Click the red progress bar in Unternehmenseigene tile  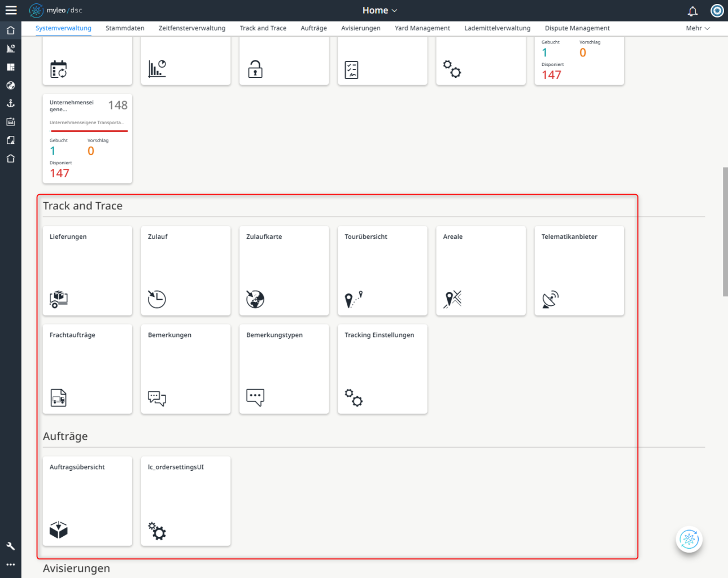point(89,131)
